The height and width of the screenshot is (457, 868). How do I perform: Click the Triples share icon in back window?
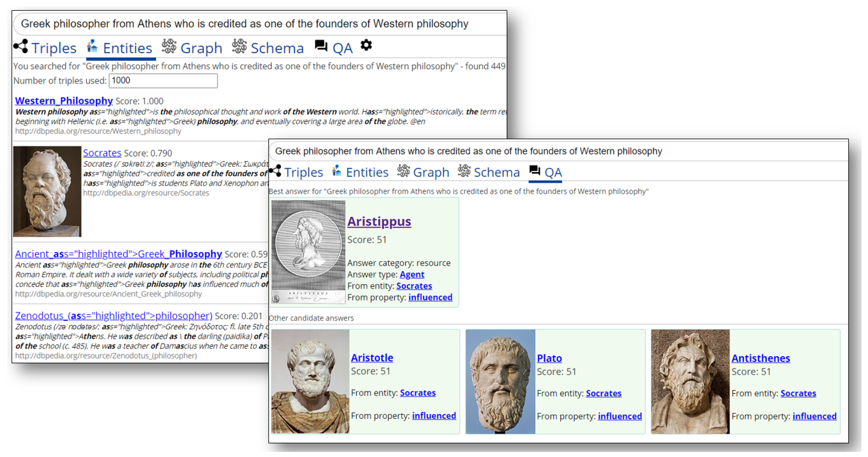pos(21,46)
